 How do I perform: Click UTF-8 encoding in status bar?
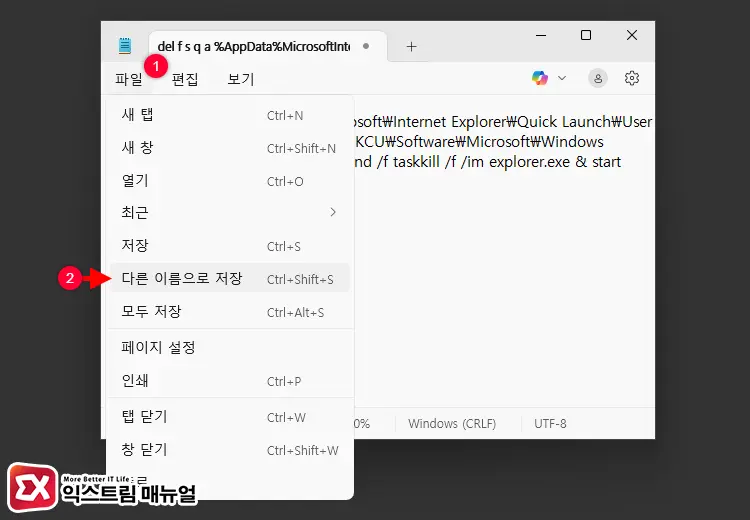click(550, 423)
